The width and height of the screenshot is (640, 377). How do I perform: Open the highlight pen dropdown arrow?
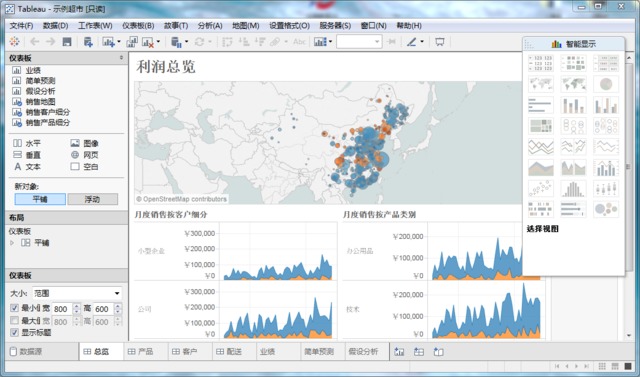click(x=422, y=42)
